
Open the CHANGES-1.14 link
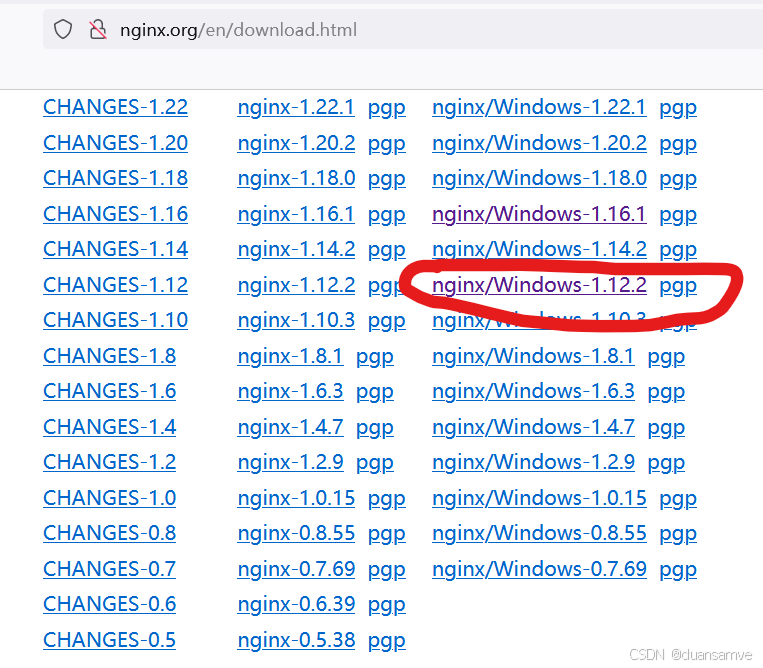[115, 249]
